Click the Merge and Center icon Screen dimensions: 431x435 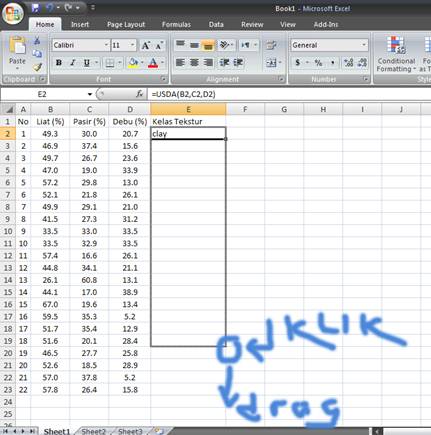pos(273,63)
